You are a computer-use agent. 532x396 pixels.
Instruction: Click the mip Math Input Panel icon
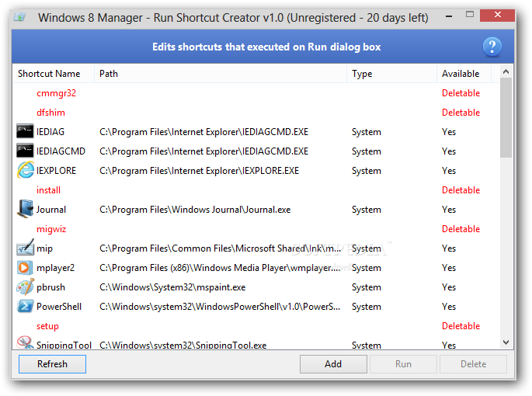coord(25,248)
